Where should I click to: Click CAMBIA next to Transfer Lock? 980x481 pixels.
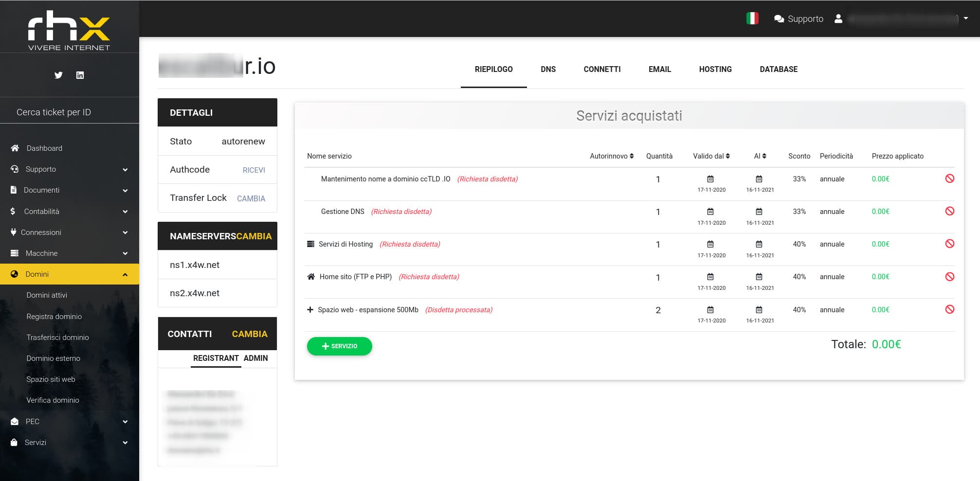251,198
